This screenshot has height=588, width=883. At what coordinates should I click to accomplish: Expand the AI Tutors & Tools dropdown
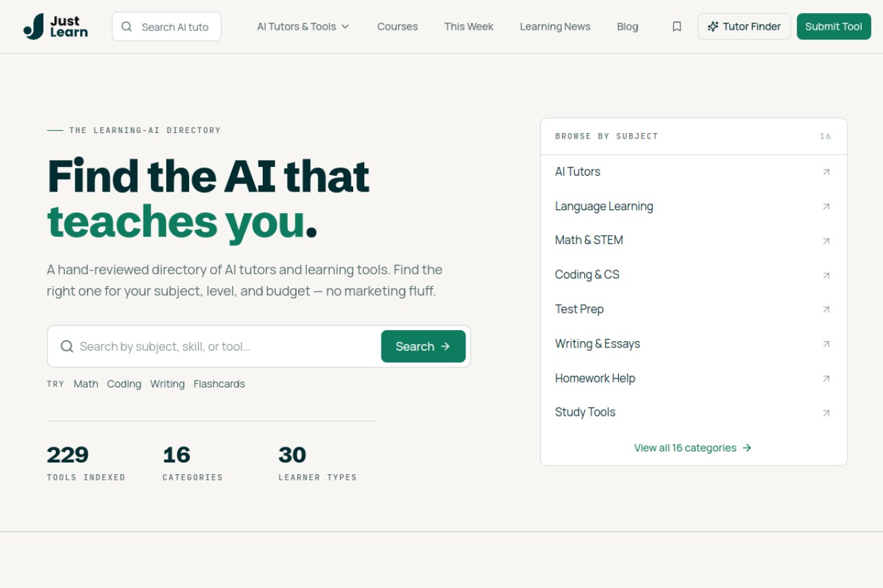(x=303, y=26)
